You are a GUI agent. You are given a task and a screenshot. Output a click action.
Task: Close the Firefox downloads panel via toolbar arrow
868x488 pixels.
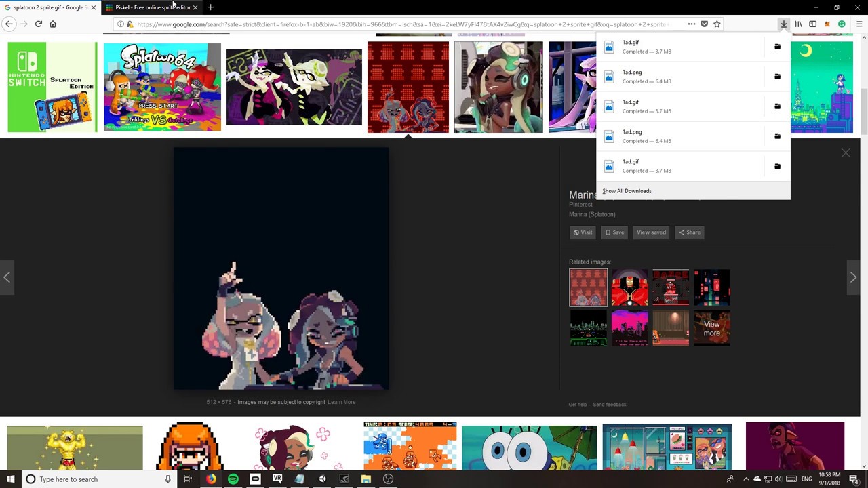[783, 24]
